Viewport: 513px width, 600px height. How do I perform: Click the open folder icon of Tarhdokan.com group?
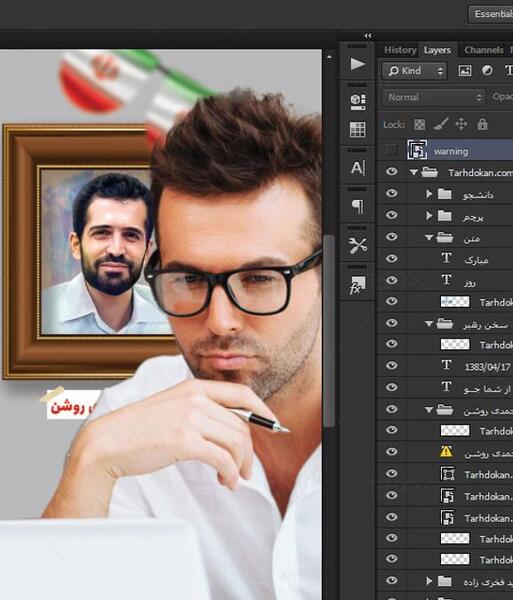tap(430, 172)
